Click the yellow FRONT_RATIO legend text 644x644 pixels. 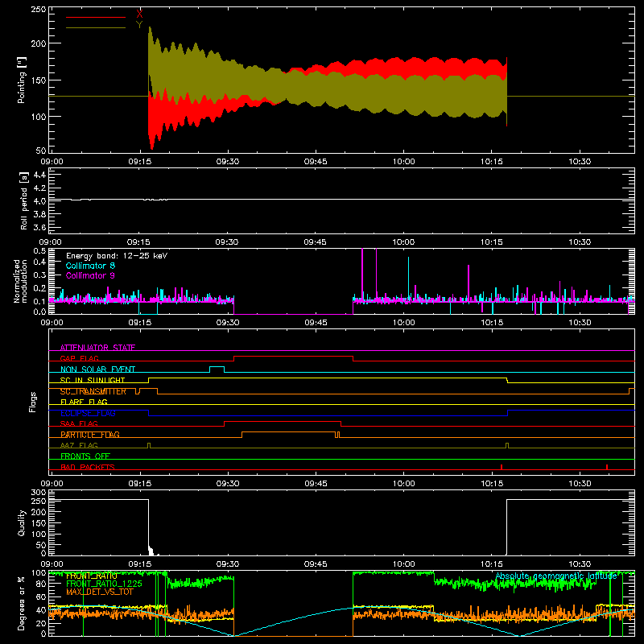coord(92,576)
